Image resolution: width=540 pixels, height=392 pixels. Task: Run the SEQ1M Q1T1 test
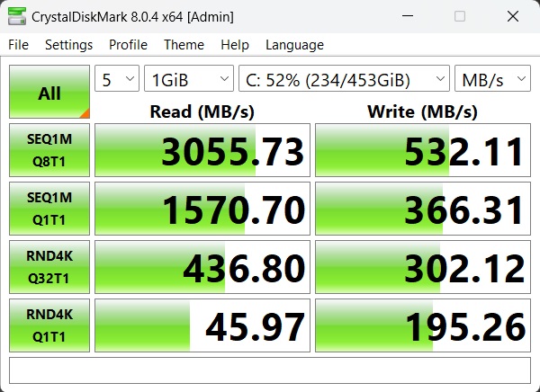click(49, 209)
